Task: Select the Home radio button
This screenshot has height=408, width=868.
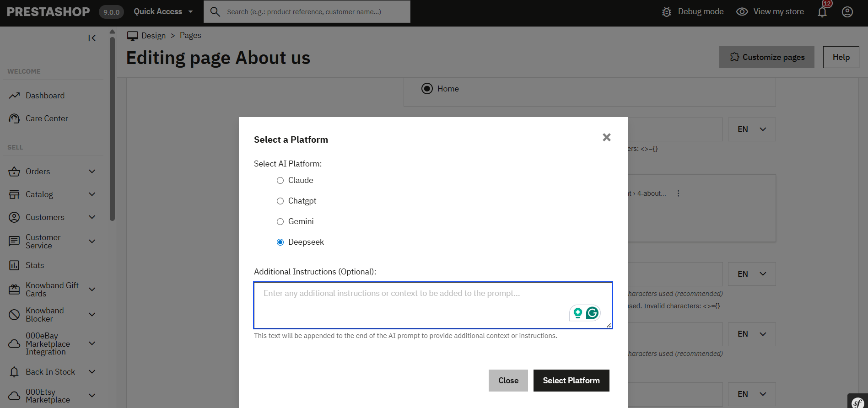Action: [x=427, y=89]
